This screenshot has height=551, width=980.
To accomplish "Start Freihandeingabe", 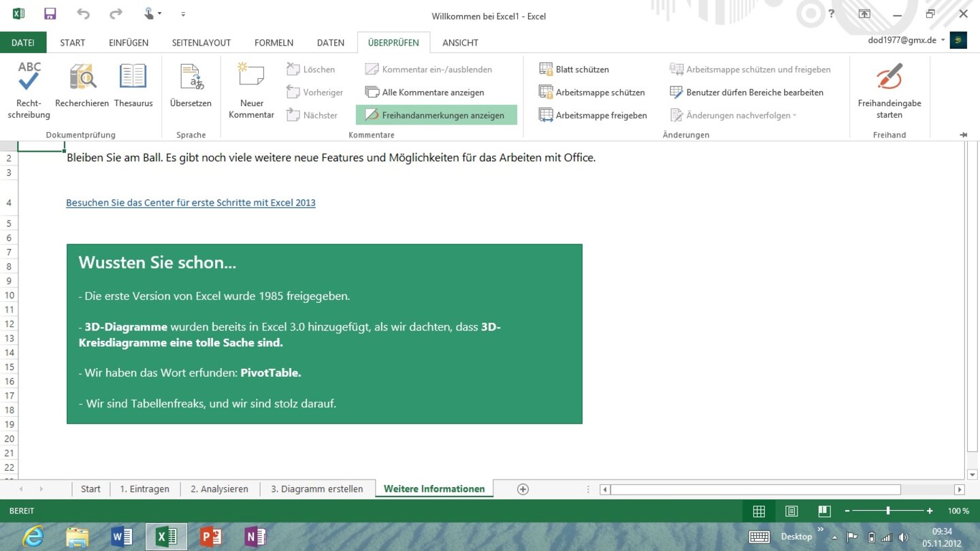I will (889, 90).
